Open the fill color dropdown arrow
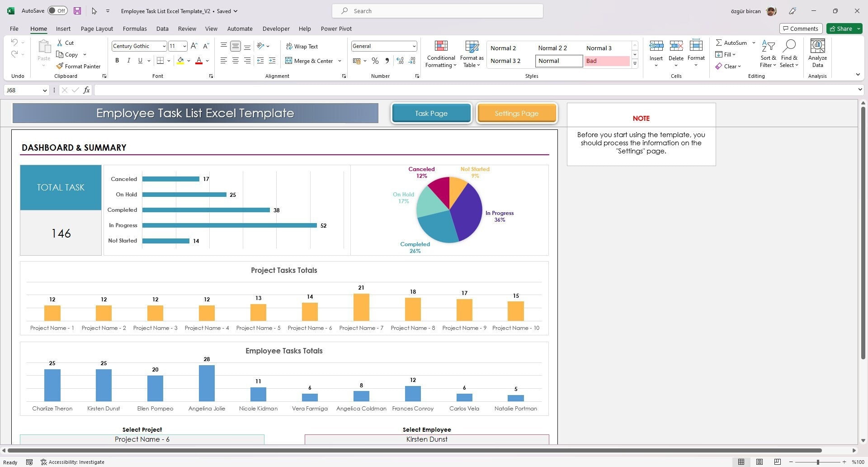Screen dimensions: 868x467 [189, 60]
